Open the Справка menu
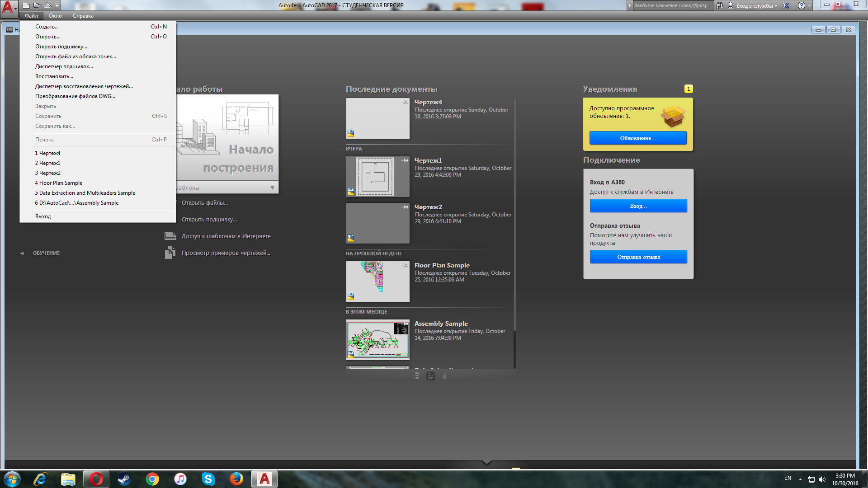 pos(83,16)
